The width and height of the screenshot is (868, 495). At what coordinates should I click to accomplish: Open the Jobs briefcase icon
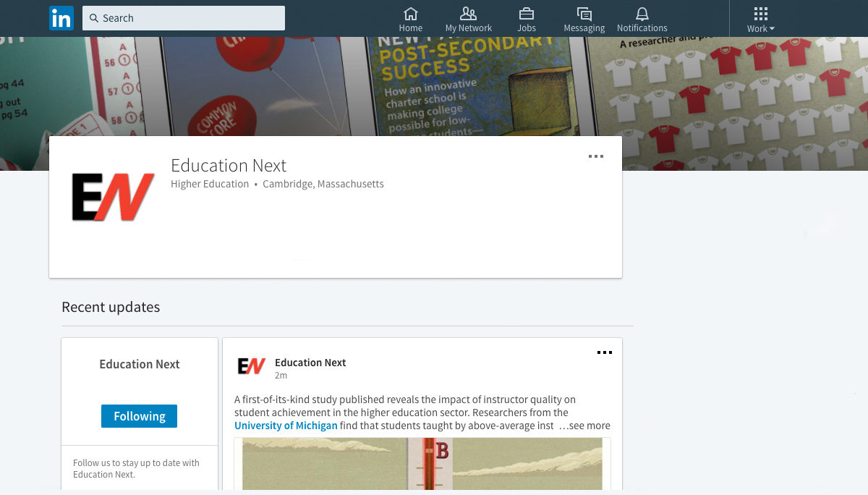[527, 14]
